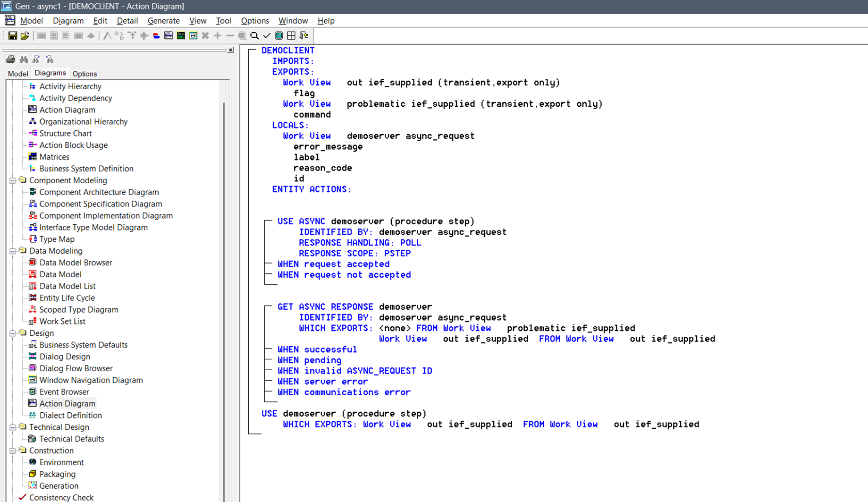Collapse the Component Modeling folder
The width and height of the screenshot is (868, 502).
[13, 180]
